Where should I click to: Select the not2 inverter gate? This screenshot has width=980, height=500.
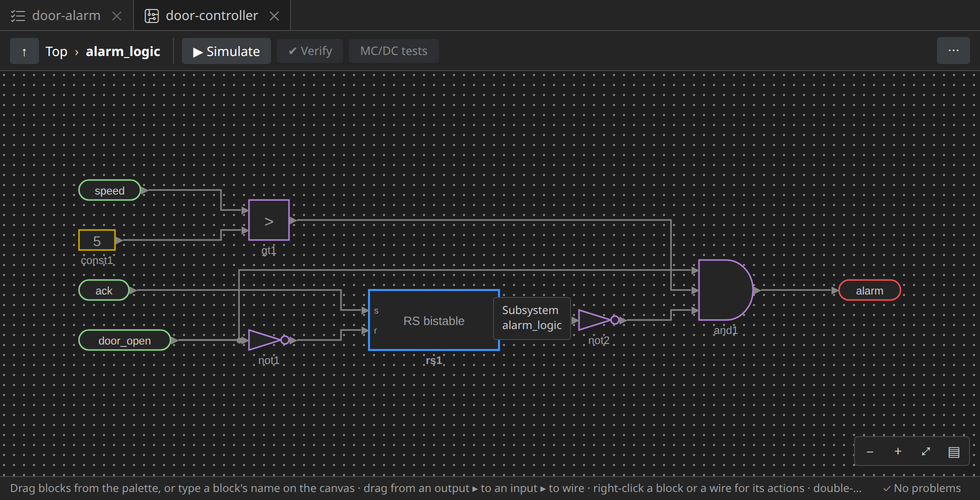pyautogui.click(x=599, y=320)
